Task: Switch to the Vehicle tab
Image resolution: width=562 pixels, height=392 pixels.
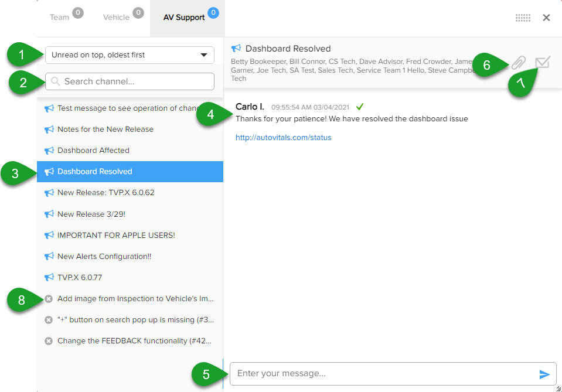Action: pos(116,18)
